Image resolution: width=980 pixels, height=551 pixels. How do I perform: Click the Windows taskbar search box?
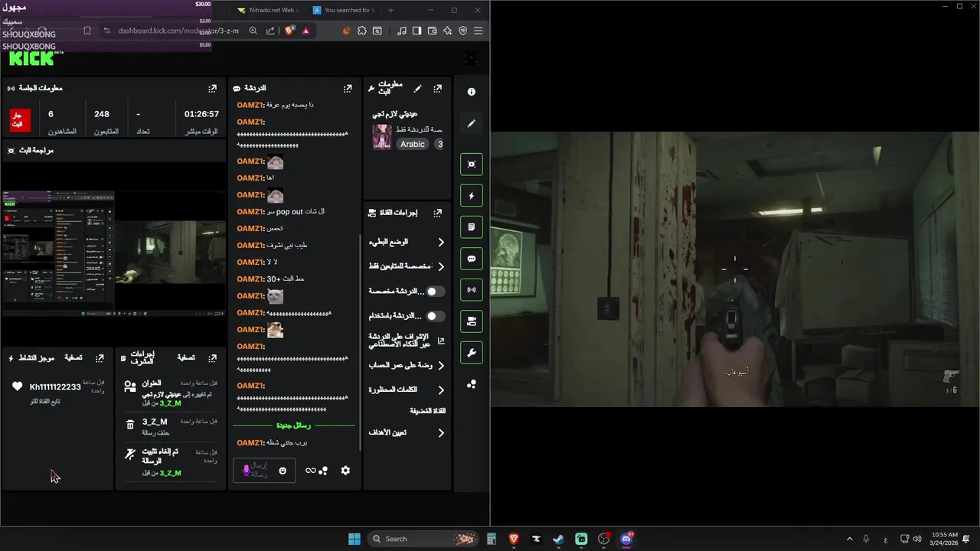(423, 539)
